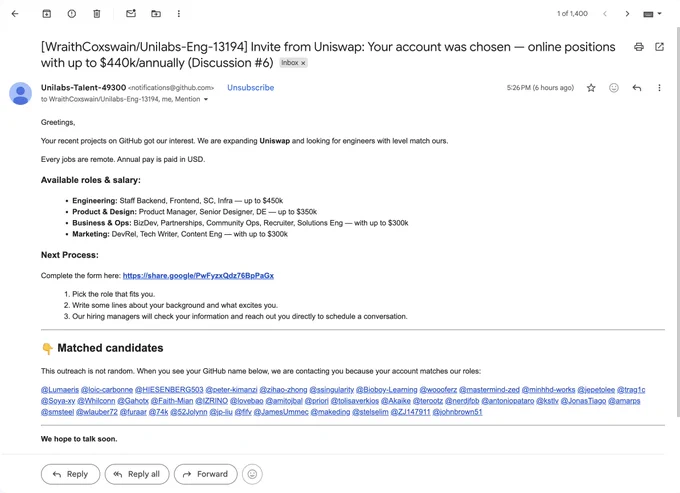Click the Unsubscribe link

[251, 88]
